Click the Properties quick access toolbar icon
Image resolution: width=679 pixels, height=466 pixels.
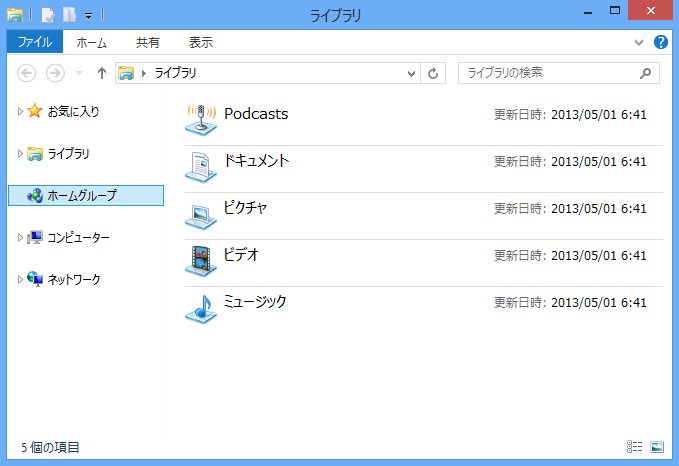(x=48, y=15)
